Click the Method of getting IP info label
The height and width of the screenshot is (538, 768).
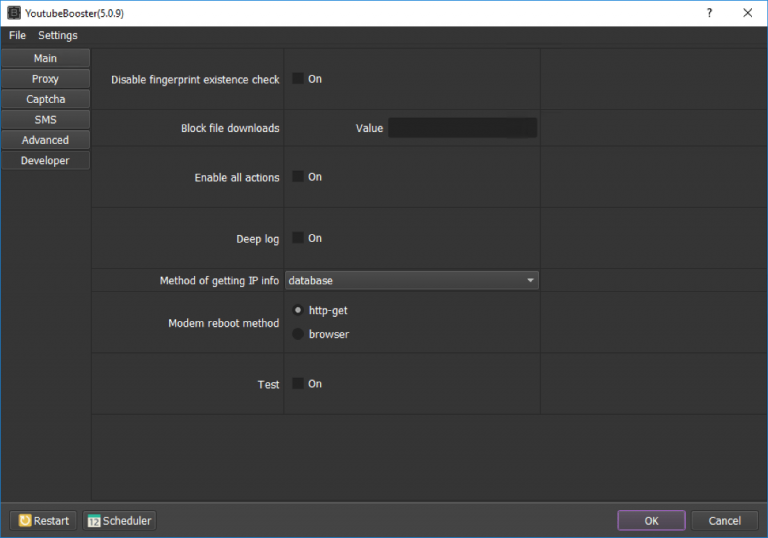pyautogui.click(x=219, y=281)
